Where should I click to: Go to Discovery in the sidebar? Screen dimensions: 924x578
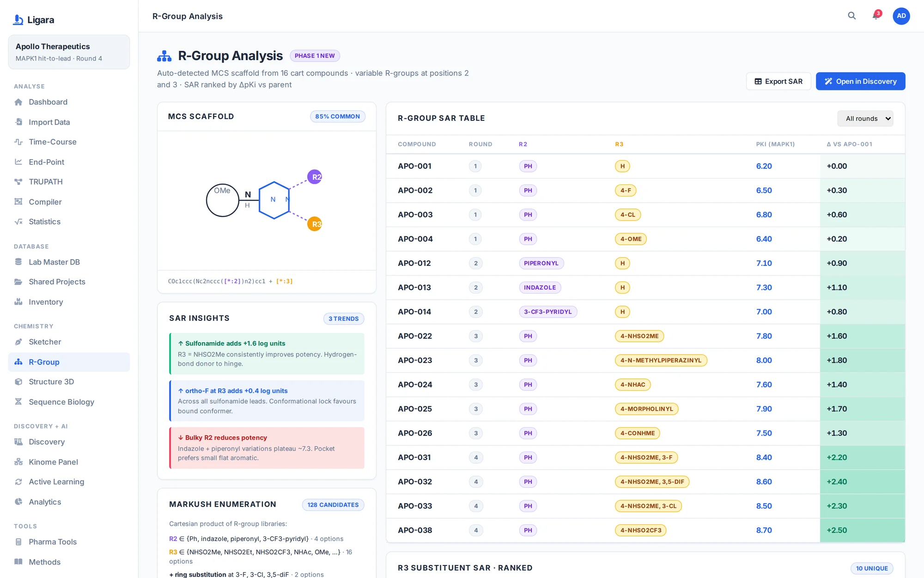[x=69, y=442]
